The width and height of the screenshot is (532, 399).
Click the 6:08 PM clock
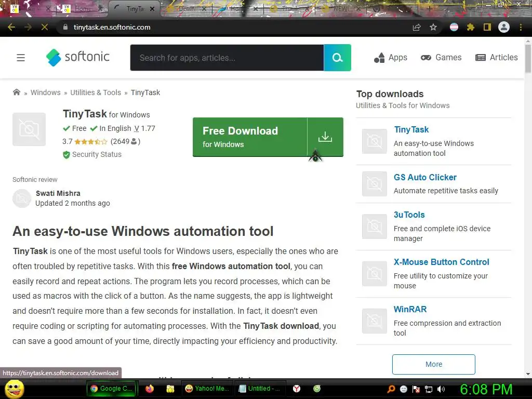coord(486,390)
